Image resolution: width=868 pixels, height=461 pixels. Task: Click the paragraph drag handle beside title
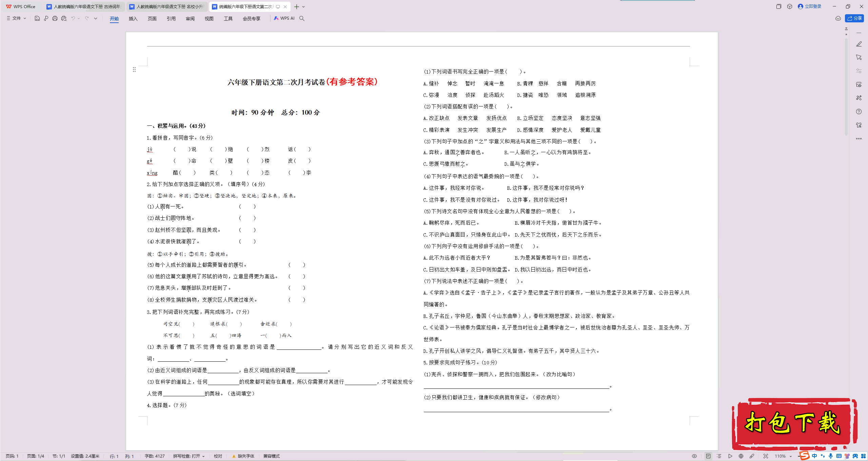click(134, 69)
